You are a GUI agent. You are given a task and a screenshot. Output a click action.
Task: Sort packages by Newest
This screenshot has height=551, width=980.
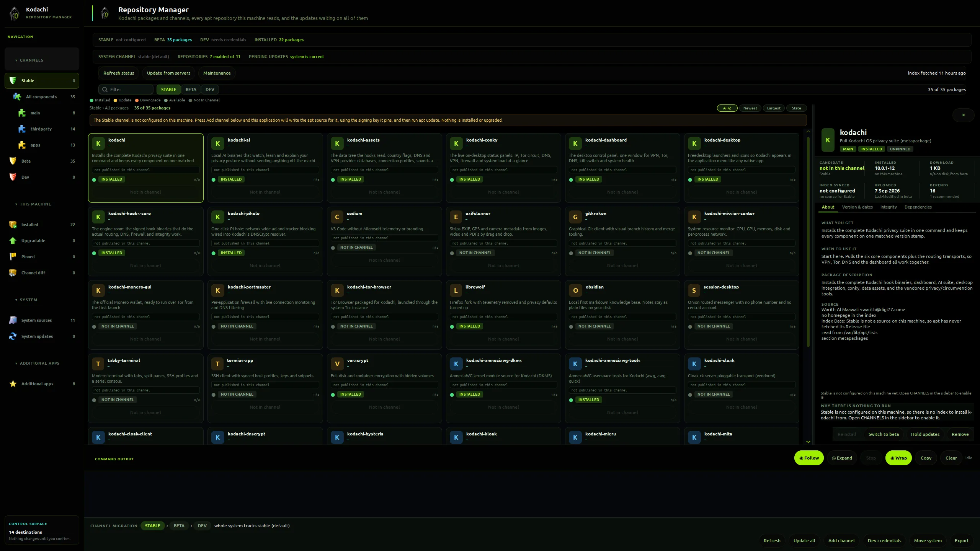click(x=750, y=108)
